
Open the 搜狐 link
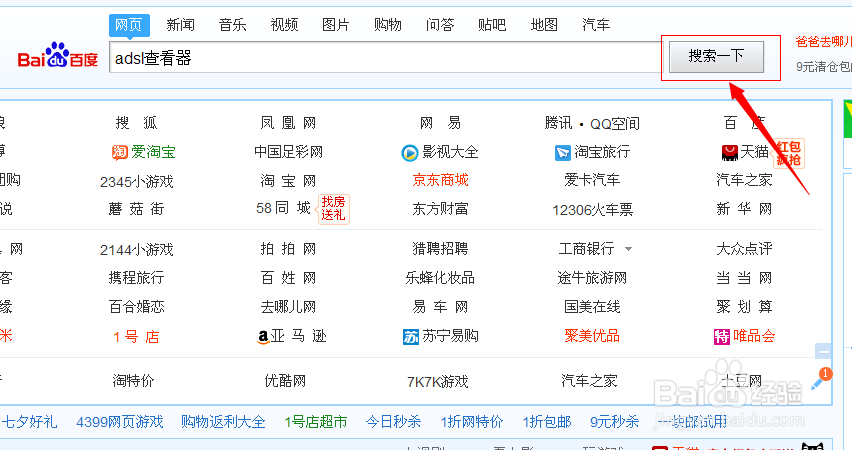[x=136, y=123]
